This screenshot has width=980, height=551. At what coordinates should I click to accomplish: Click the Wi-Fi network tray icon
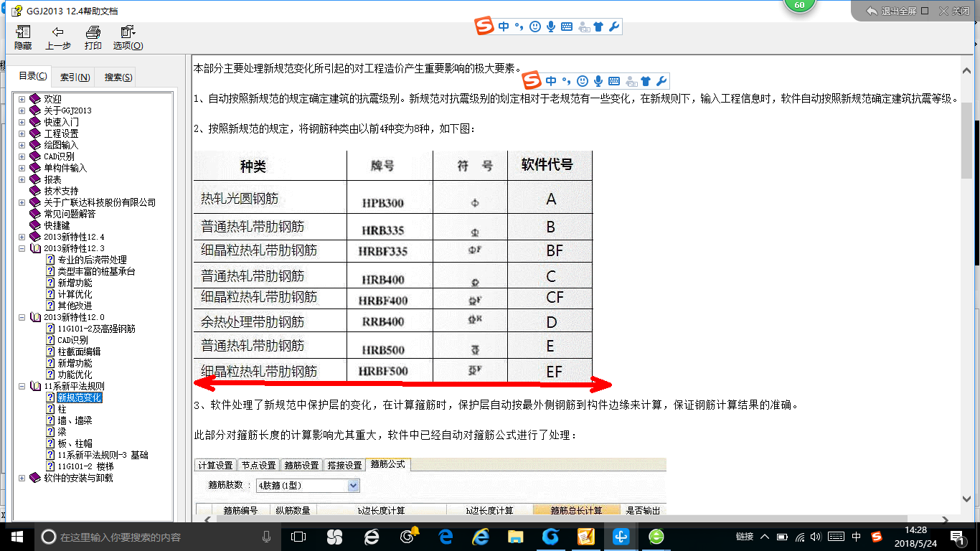pyautogui.click(x=801, y=536)
